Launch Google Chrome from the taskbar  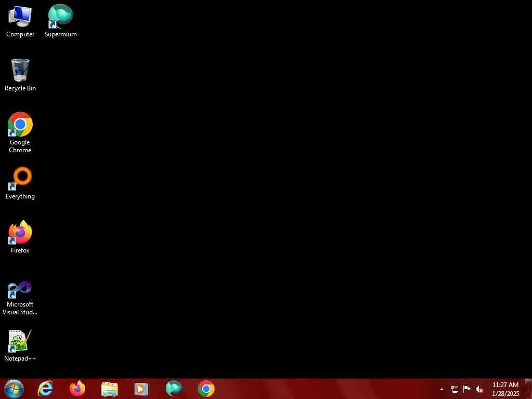point(206,389)
